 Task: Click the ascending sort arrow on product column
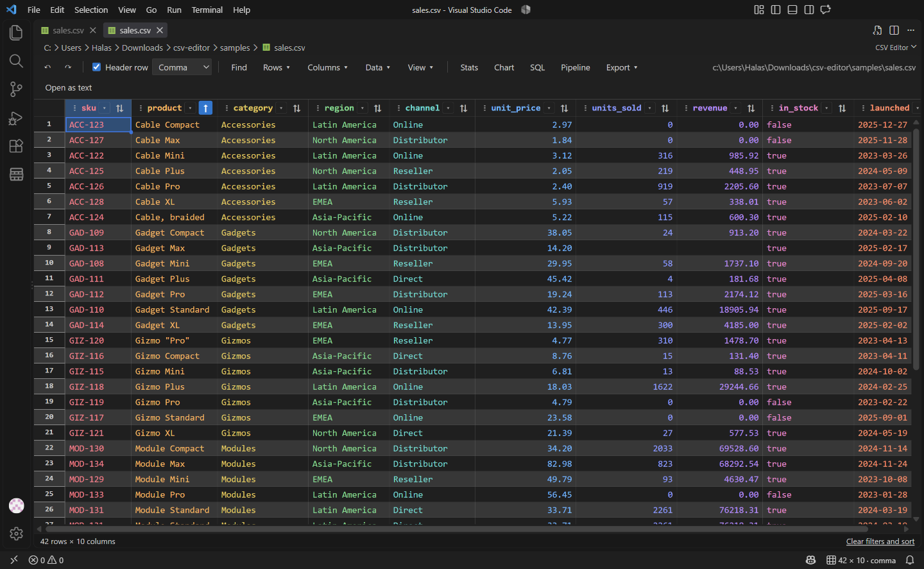pos(205,108)
